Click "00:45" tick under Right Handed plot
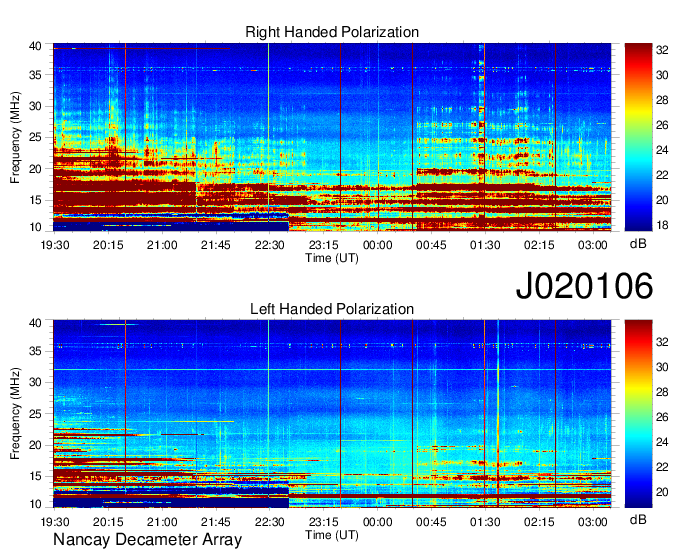This screenshot has height=552, width=680. click(431, 245)
